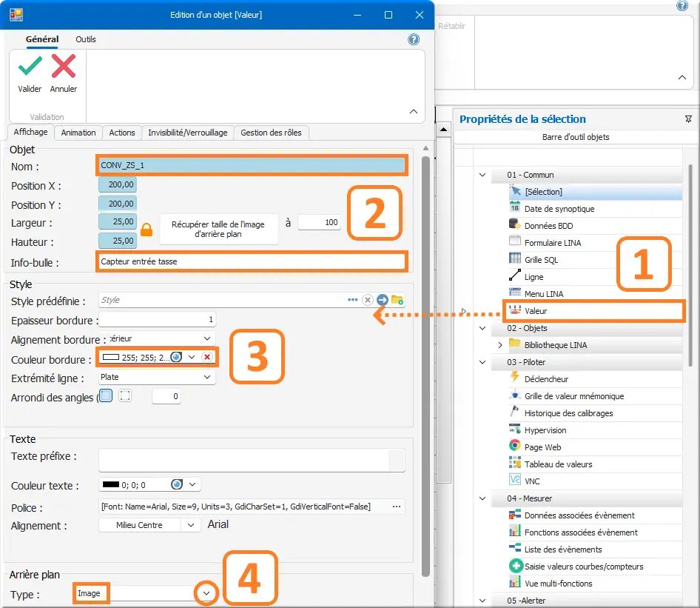Viewport: 700px width, 608px height.
Task: Expand the Bibliothèque LINA node
Action: (x=500, y=345)
